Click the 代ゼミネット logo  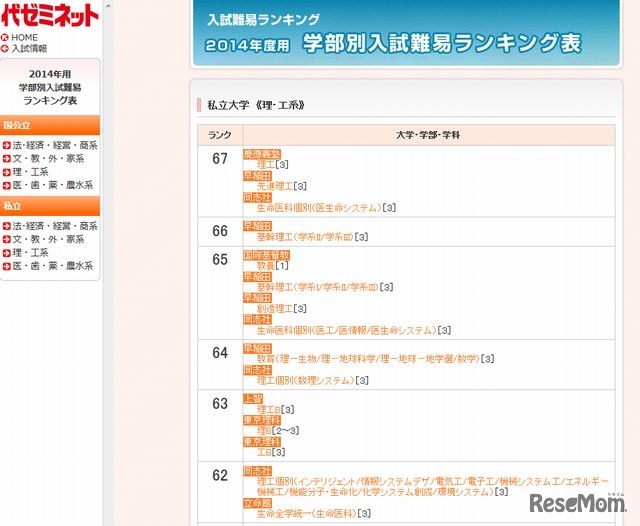tap(50, 16)
